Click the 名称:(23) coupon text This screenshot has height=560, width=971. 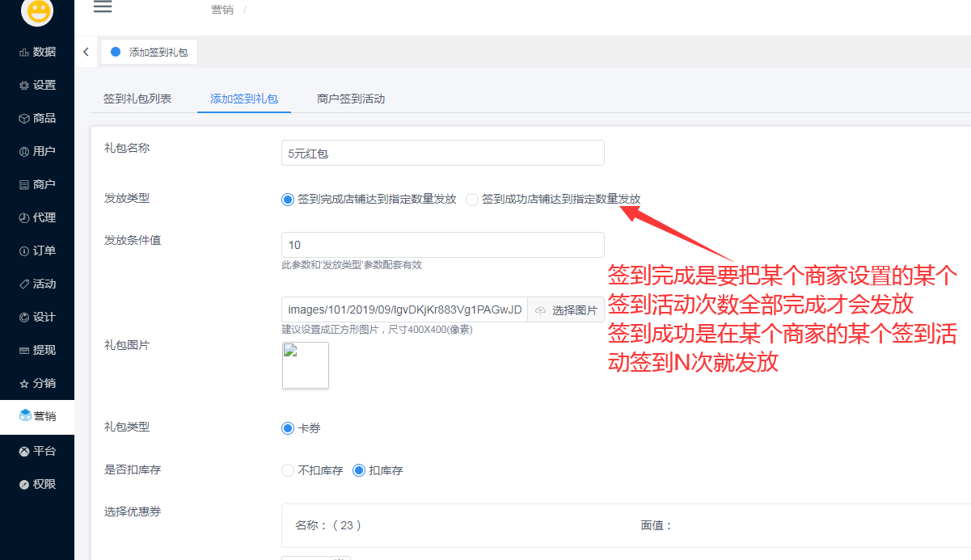point(328,525)
